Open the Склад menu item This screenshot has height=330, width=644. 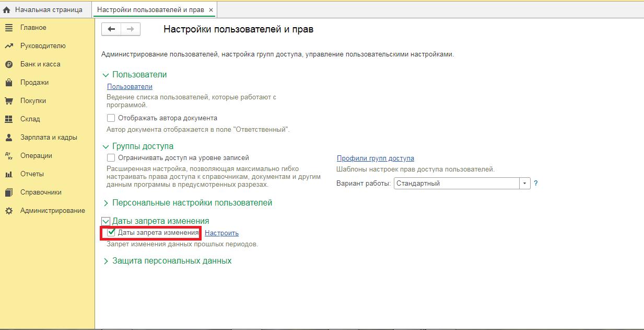[30, 119]
